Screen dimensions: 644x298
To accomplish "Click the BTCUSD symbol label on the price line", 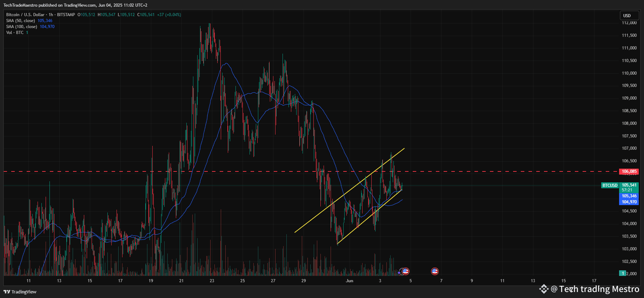I will pos(610,185).
